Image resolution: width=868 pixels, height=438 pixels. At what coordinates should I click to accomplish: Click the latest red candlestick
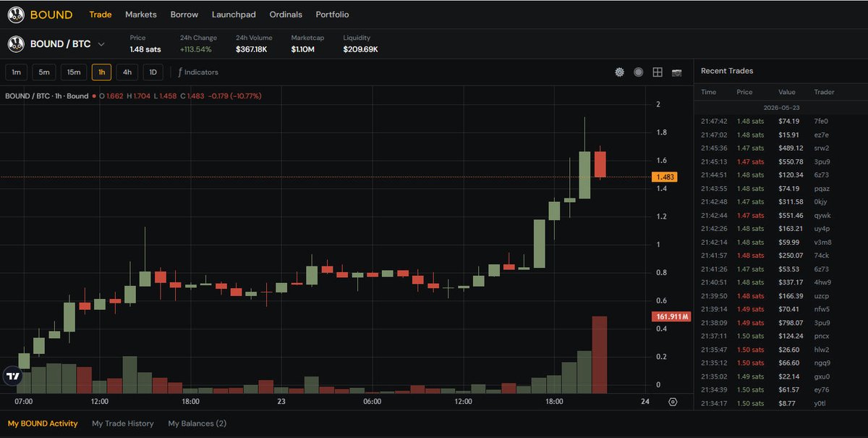click(x=600, y=164)
